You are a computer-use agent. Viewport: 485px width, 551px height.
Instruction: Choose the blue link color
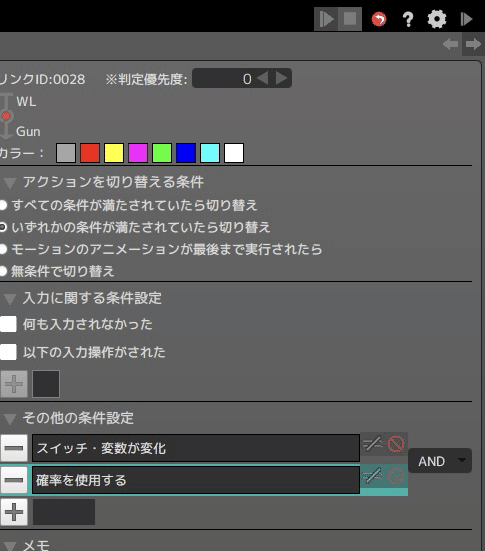[186, 153]
